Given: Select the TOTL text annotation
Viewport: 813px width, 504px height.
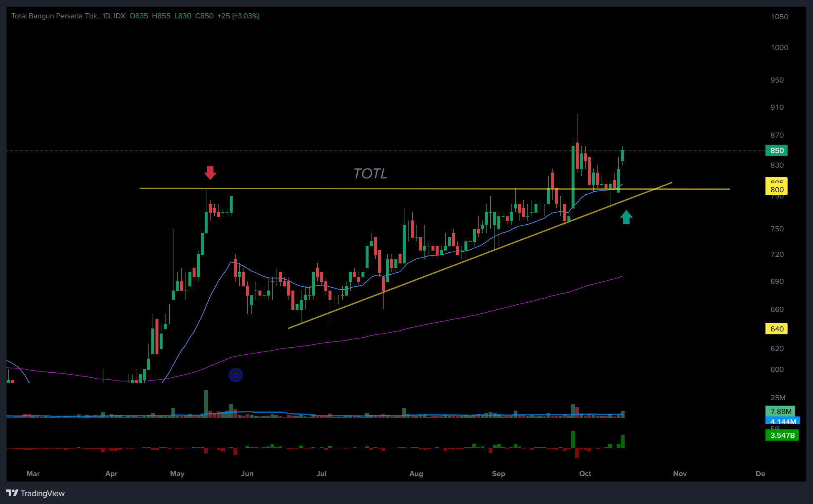Looking at the screenshot, I should (370, 173).
